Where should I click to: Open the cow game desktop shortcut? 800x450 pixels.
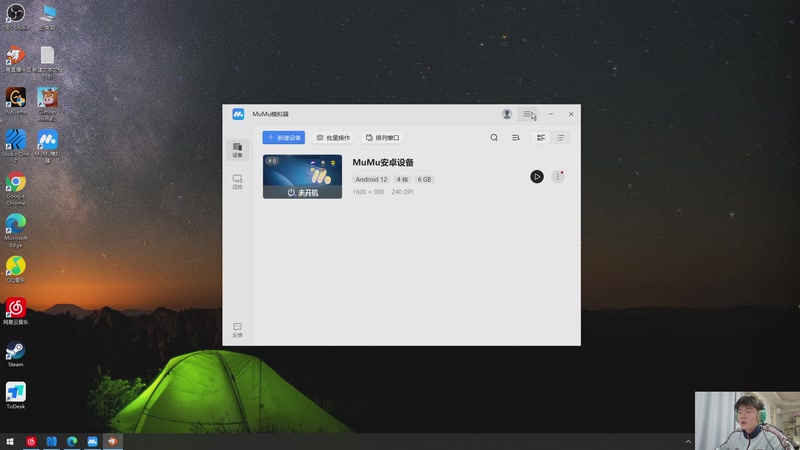pyautogui.click(x=47, y=104)
